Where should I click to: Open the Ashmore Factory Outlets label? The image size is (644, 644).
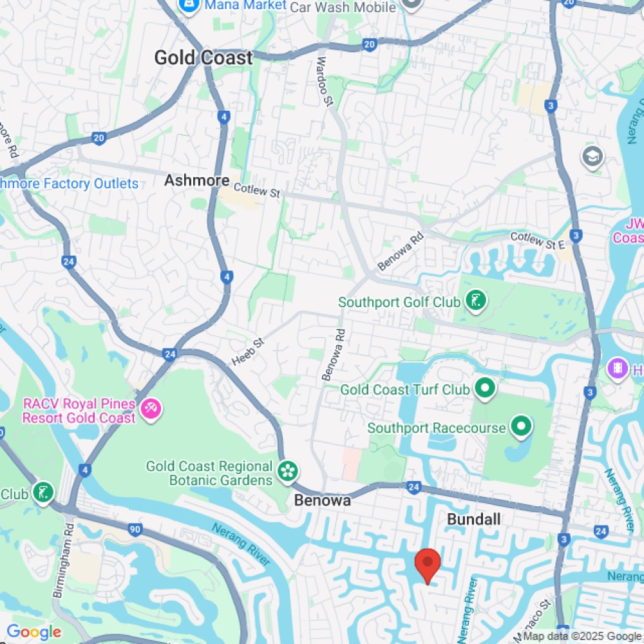pos(69,184)
